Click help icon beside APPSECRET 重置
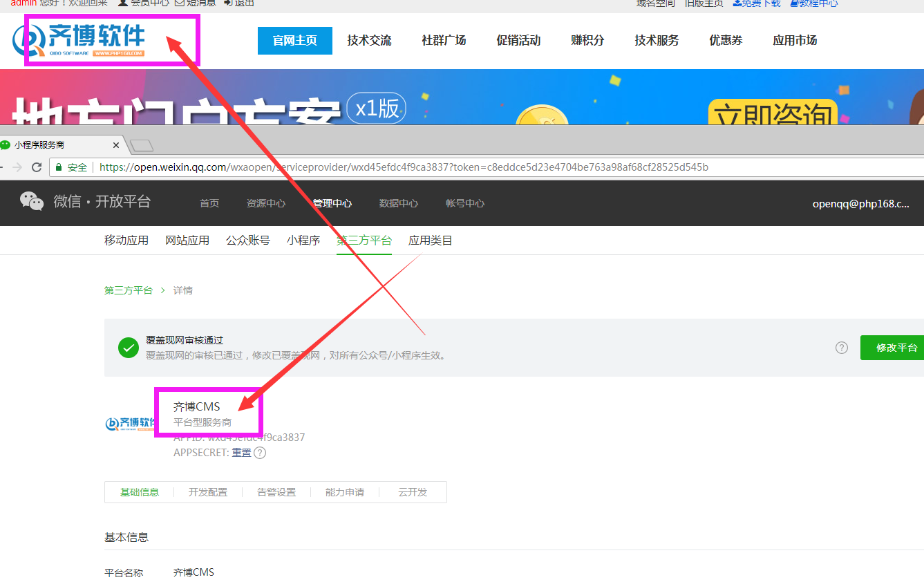The image size is (924, 582). point(260,453)
